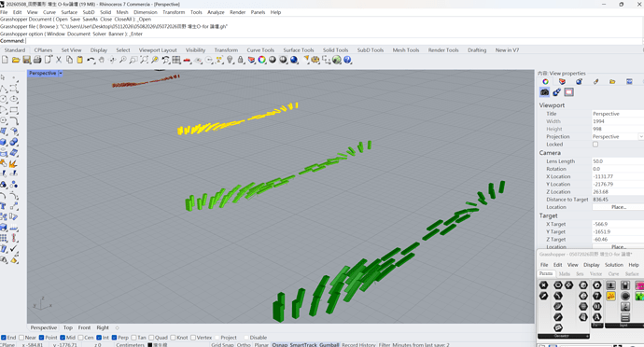This screenshot has height=347, width=644.
Task: Open the Surface menu
Action: coord(69,12)
